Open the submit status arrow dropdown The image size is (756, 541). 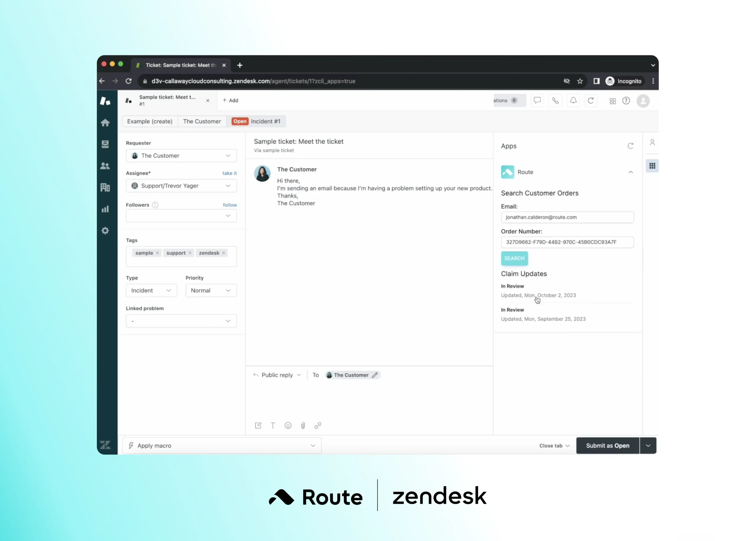tap(648, 445)
